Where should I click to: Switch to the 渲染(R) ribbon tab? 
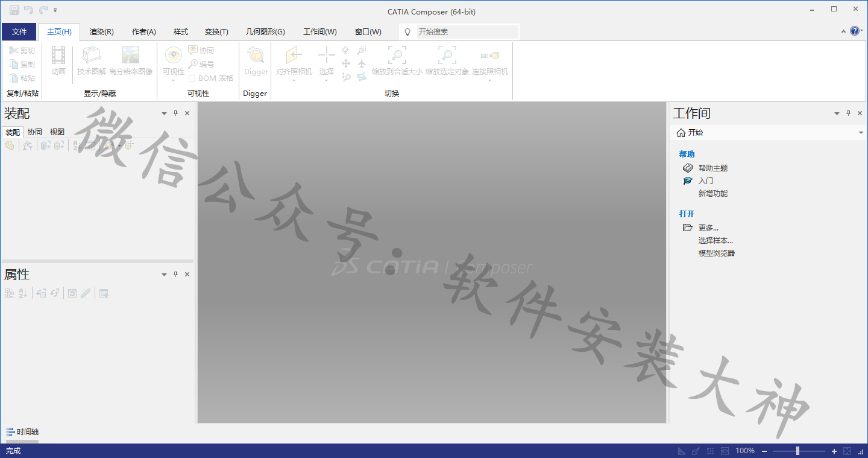[x=102, y=32]
